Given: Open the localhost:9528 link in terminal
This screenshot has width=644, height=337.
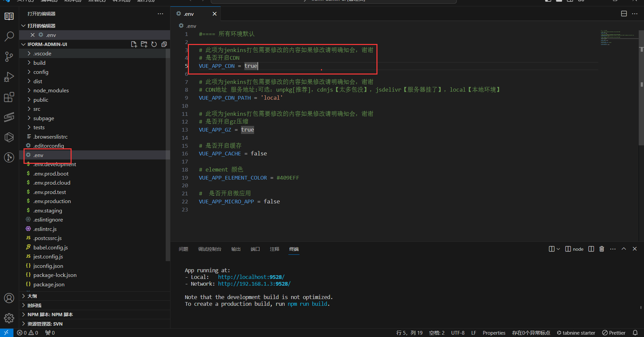Looking at the screenshot, I should [251, 277].
